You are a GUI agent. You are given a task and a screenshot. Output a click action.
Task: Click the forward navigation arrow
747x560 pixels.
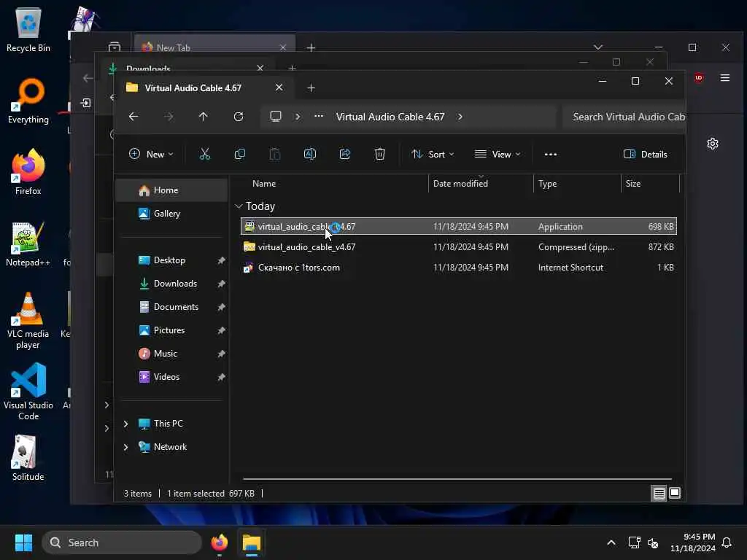tap(169, 117)
